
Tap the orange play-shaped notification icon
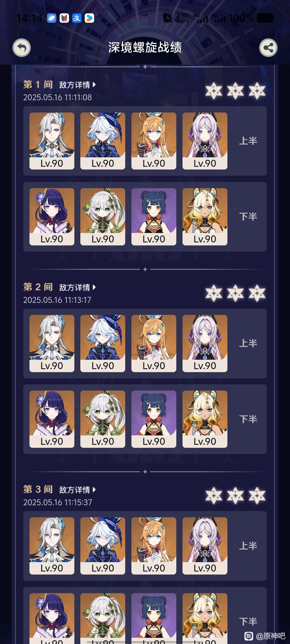pyautogui.click(x=89, y=18)
